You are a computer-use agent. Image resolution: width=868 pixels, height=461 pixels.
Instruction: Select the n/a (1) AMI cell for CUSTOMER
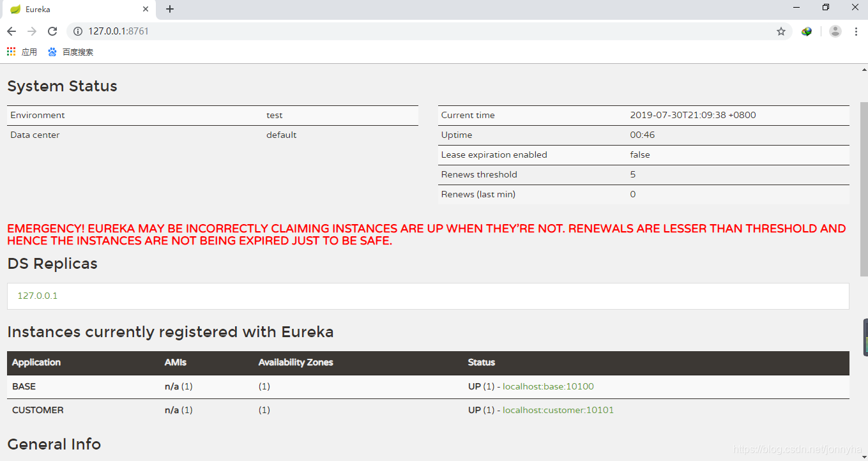[179, 410]
